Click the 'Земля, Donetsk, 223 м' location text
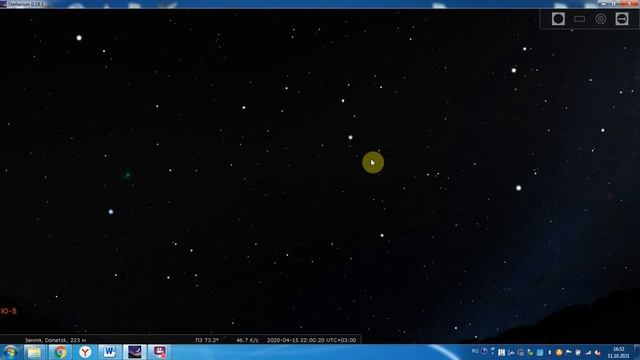 [55, 340]
